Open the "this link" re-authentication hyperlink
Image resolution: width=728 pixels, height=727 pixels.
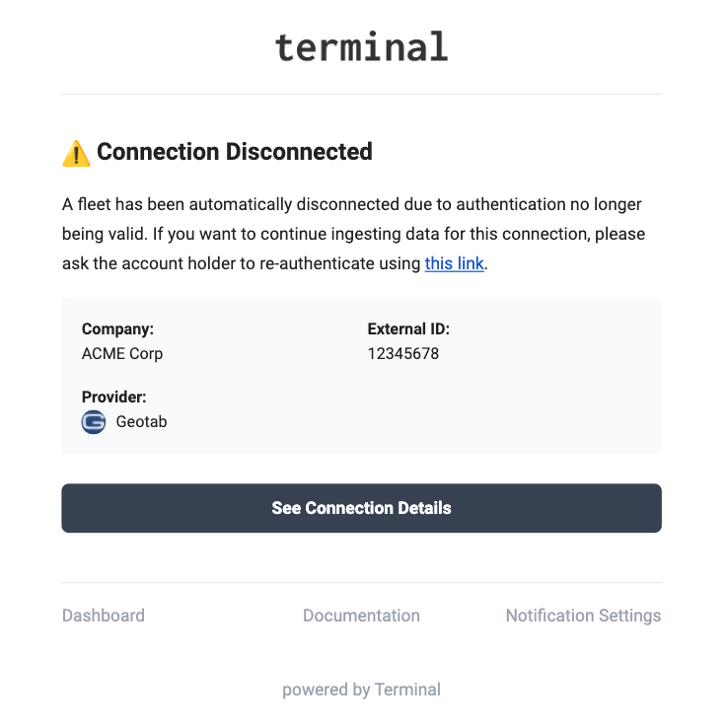tap(454, 263)
